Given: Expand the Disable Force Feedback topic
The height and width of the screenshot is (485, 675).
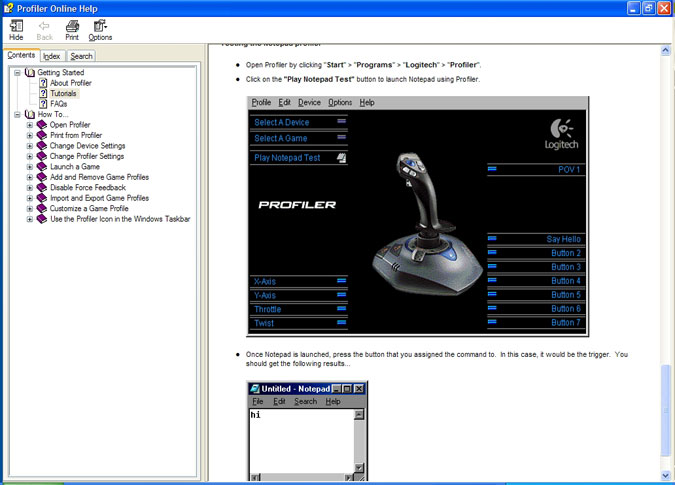Looking at the screenshot, I should (x=30, y=188).
